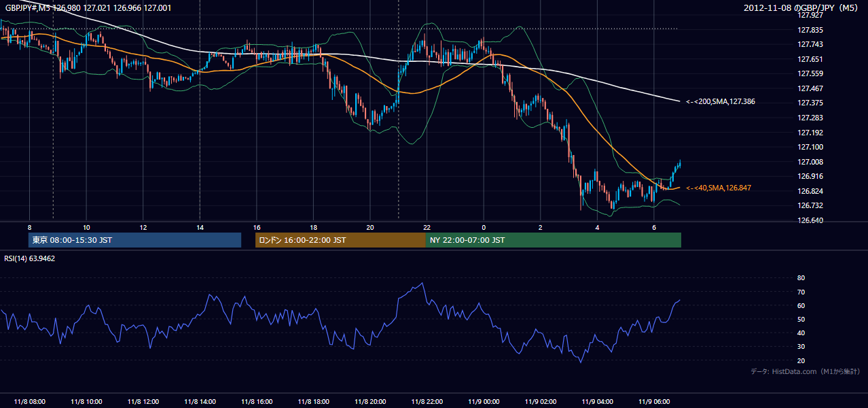Click hour label 18 under the price chart
Screen dimensions: 868x408
point(313,227)
